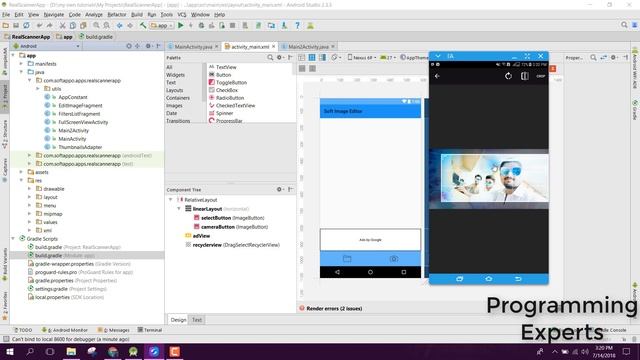Viewport: 640px width, 360px height.
Task: Click the Undo arrow icon
Action: coord(40,25)
